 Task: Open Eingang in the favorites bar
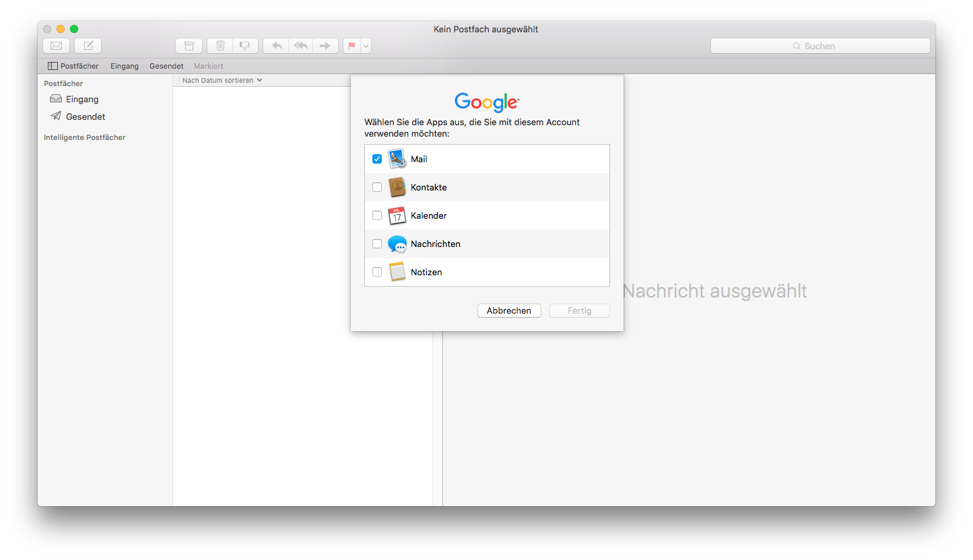click(x=125, y=66)
